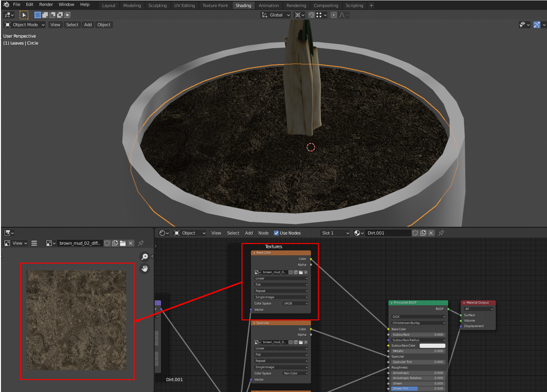Unlink the Dirt.001 material

(x=431, y=233)
